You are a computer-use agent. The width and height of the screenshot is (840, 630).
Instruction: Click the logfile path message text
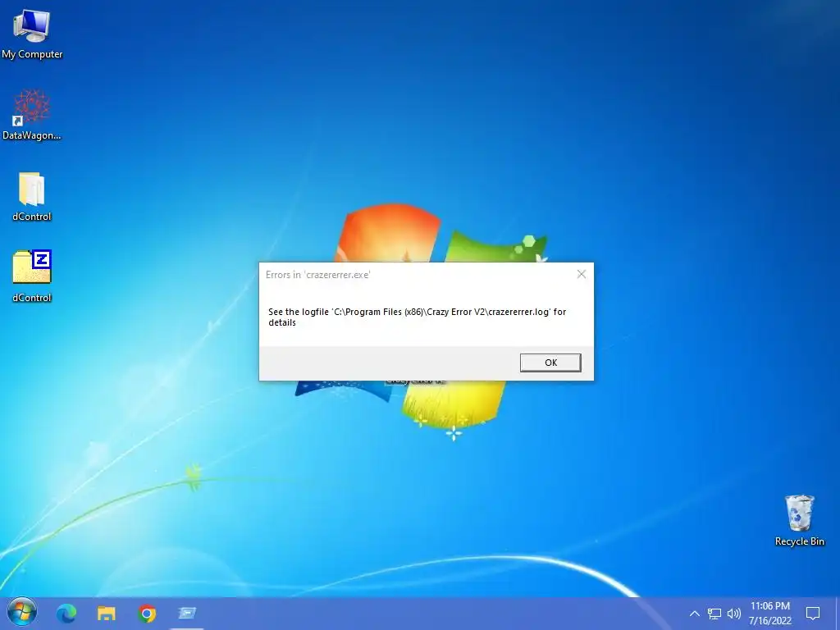417,317
